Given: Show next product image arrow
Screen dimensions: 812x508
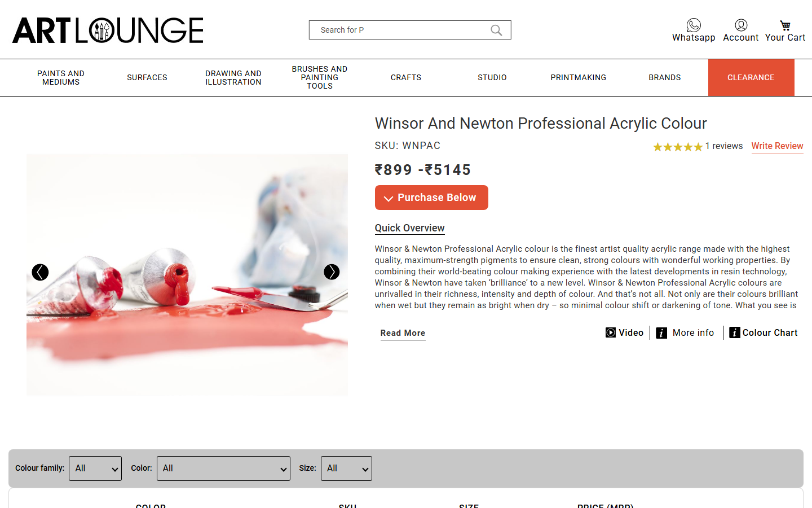Looking at the screenshot, I should point(332,272).
